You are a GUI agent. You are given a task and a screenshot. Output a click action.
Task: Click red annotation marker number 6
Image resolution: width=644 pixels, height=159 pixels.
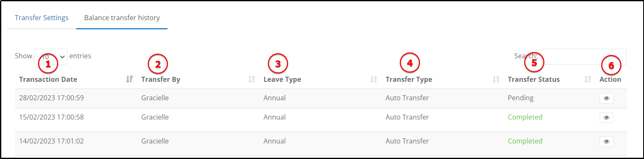[611, 65]
